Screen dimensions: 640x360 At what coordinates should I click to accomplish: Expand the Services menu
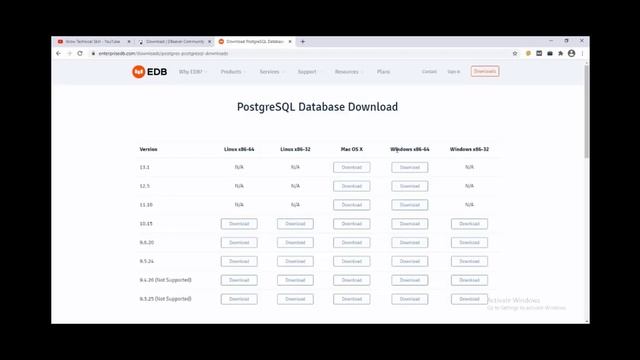point(271,72)
